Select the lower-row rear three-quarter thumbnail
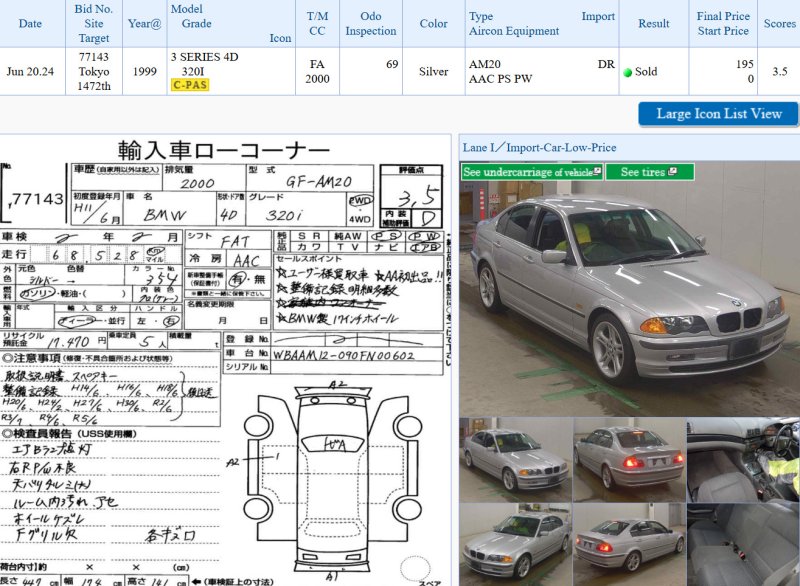The width and height of the screenshot is (800, 586). [629, 545]
